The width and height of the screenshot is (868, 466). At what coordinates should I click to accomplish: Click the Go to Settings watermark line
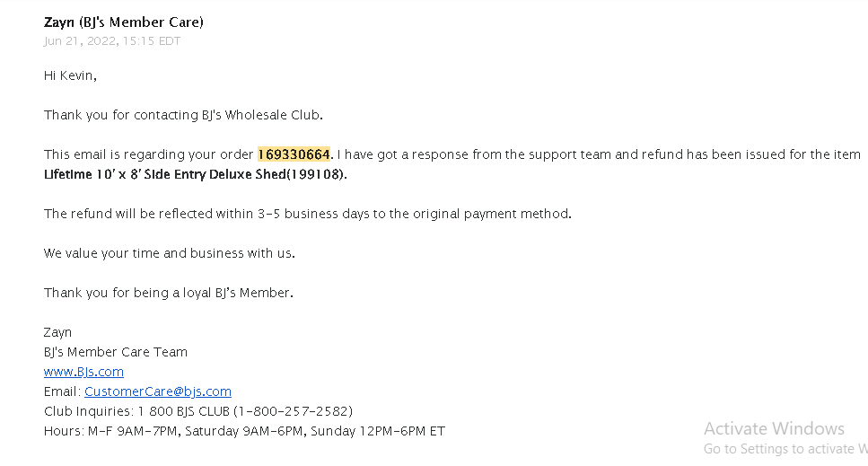pyautogui.click(x=785, y=449)
